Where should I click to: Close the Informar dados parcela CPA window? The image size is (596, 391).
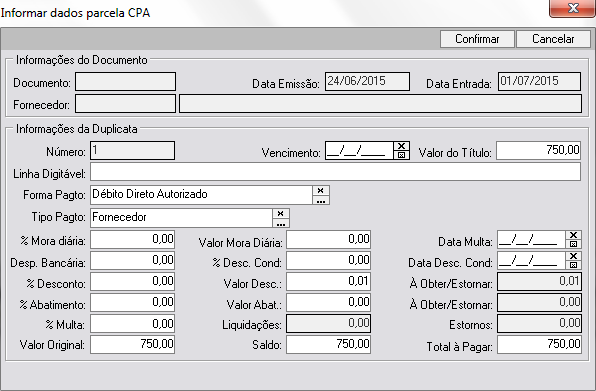click(x=572, y=8)
